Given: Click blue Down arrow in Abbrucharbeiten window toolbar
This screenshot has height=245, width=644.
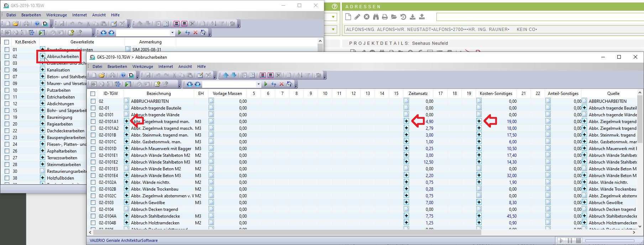Looking at the screenshot, I should tap(234, 75).
